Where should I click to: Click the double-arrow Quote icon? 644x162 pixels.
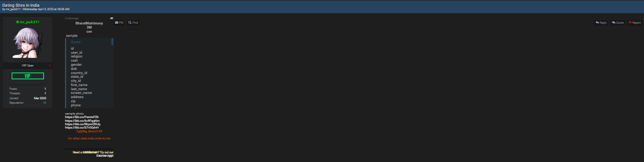[x=614, y=23]
